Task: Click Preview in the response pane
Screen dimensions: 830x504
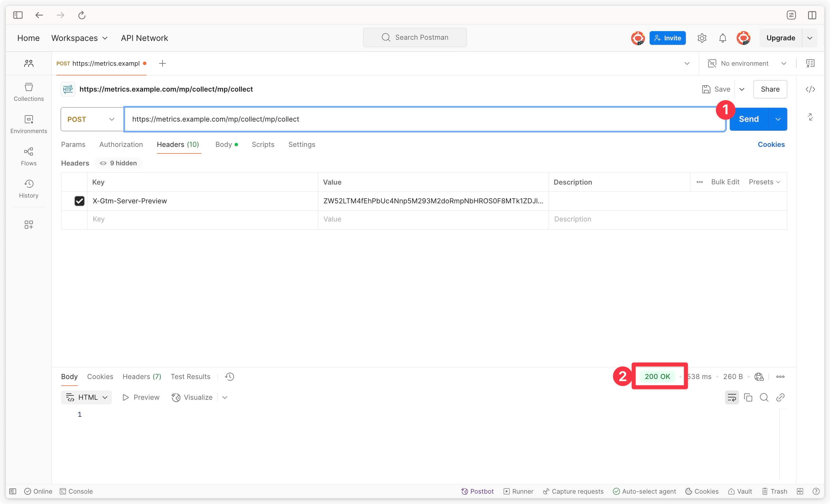Action: pos(141,397)
